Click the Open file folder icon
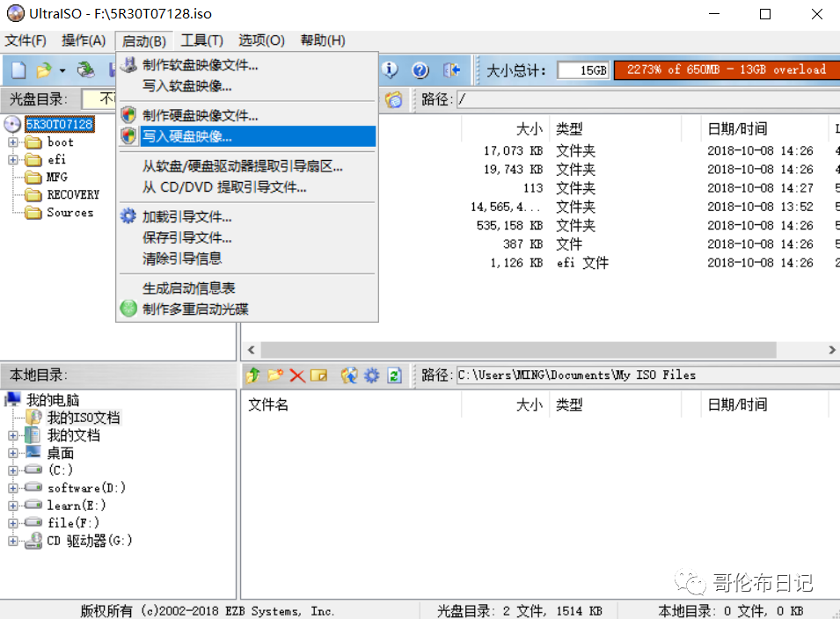The image size is (840, 619). [44, 70]
